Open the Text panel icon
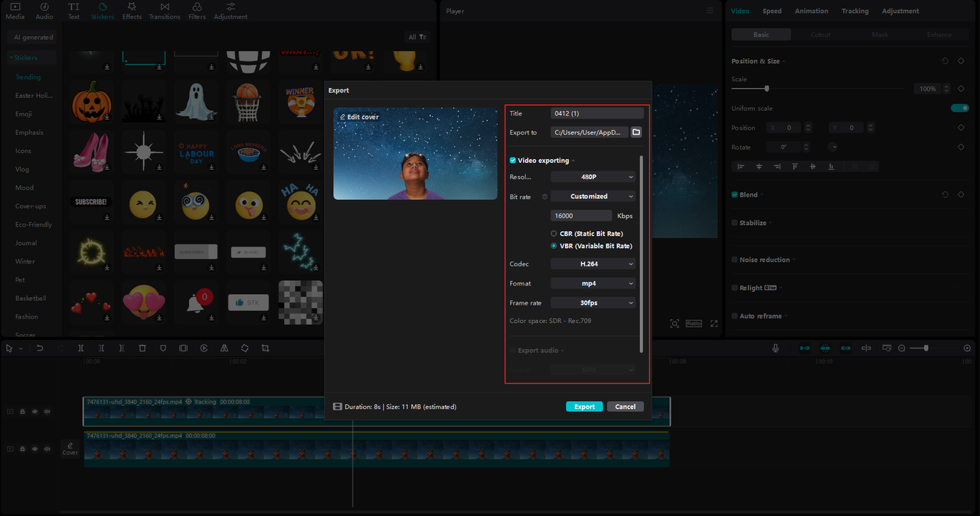This screenshot has width=980, height=516. 73,11
